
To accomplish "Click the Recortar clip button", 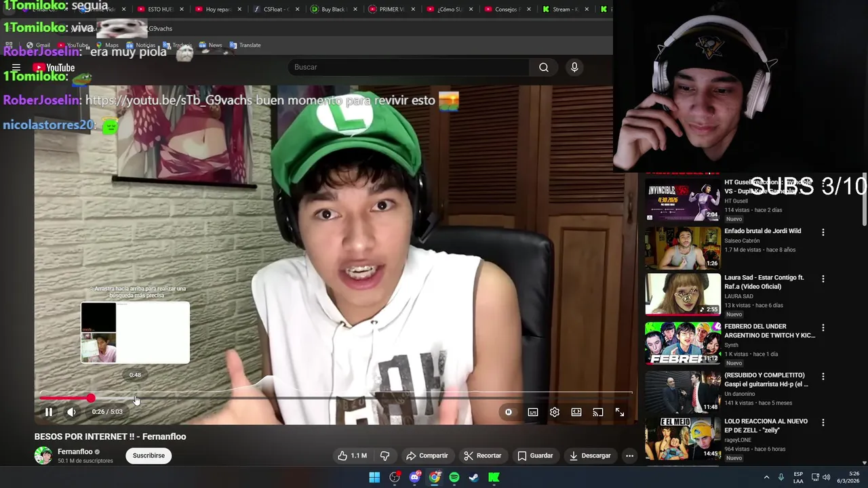I will (483, 455).
